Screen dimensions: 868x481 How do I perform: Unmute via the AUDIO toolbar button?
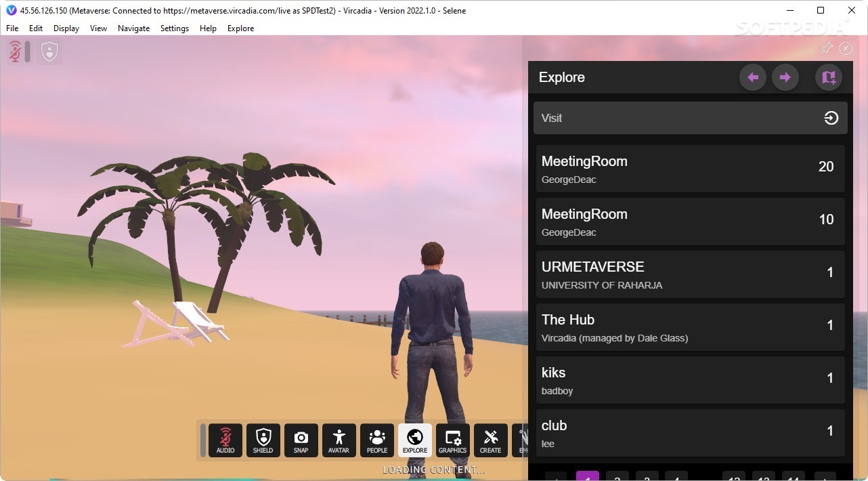point(225,440)
